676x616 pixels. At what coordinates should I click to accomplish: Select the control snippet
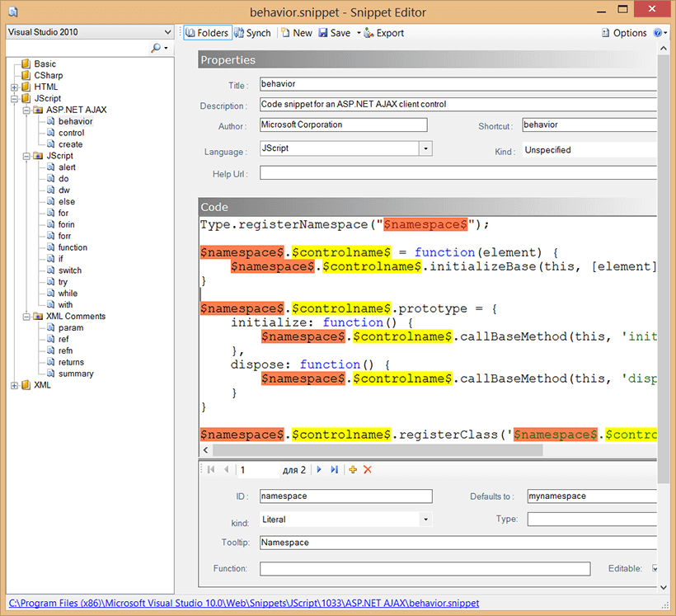point(71,133)
